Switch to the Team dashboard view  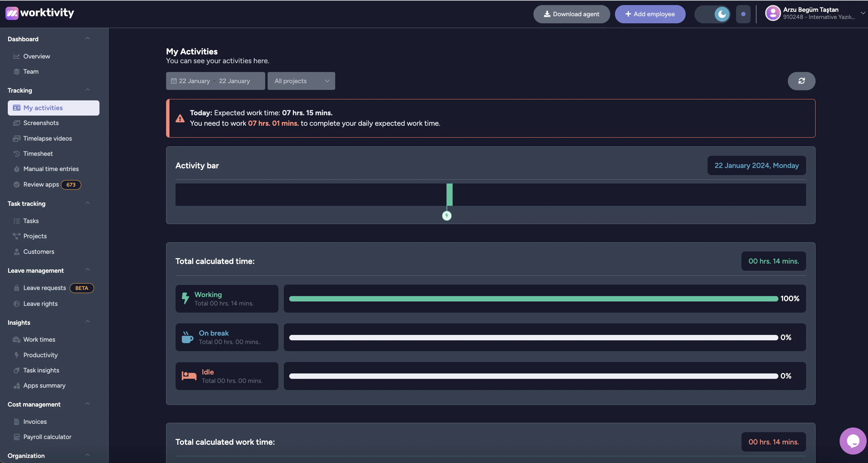pyautogui.click(x=30, y=71)
